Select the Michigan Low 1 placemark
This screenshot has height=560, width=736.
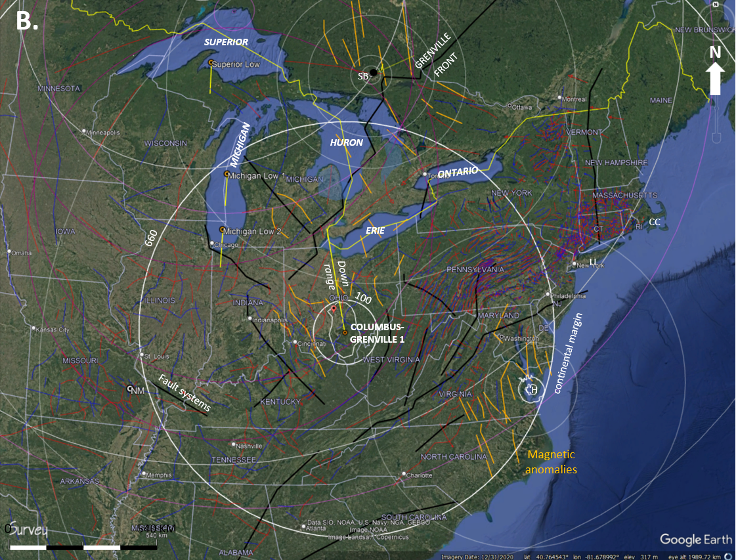pos(227,175)
